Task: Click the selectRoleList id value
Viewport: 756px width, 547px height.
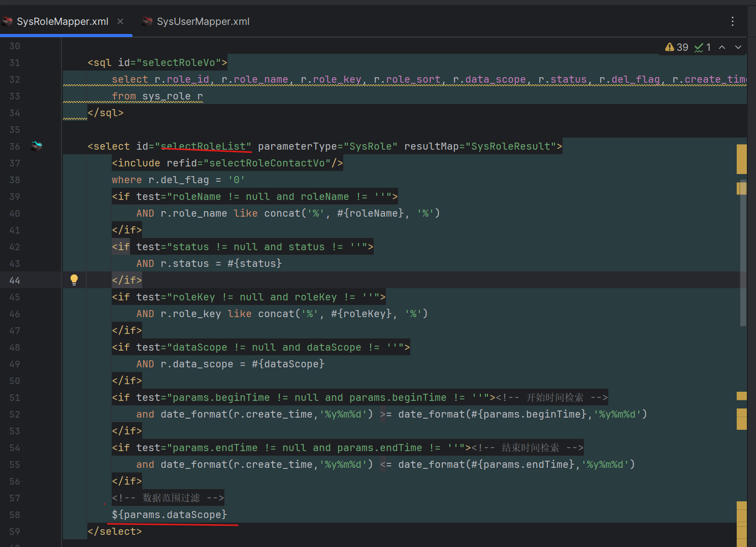Action: pyautogui.click(x=203, y=146)
